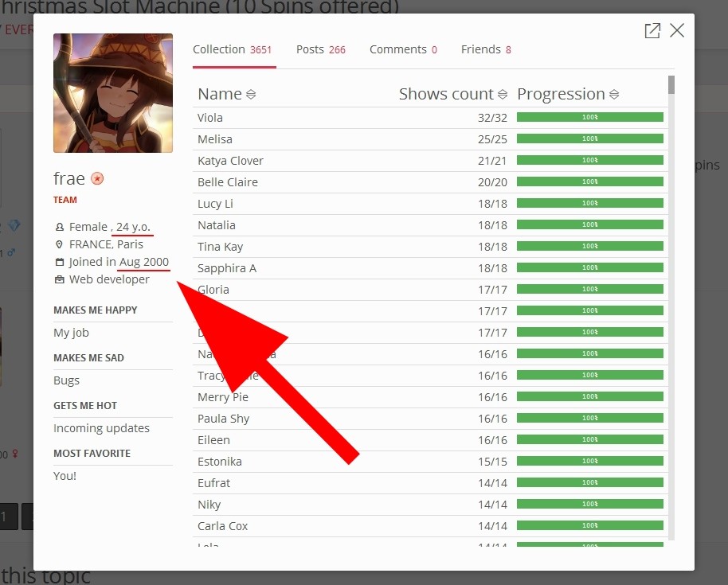Image resolution: width=728 pixels, height=585 pixels.
Task: Open the Comments tab
Action: (x=403, y=49)
